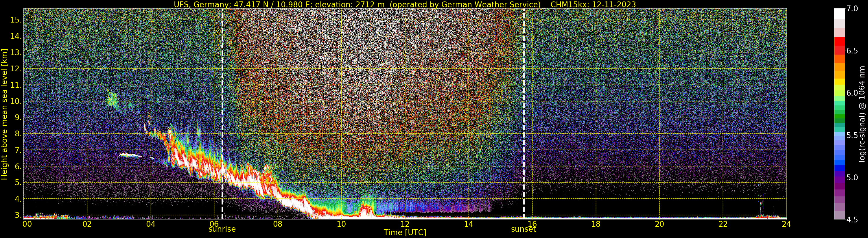Click the '08' time tick label
The width and height of the screenshot is (868, 238).
click(278, 224)
